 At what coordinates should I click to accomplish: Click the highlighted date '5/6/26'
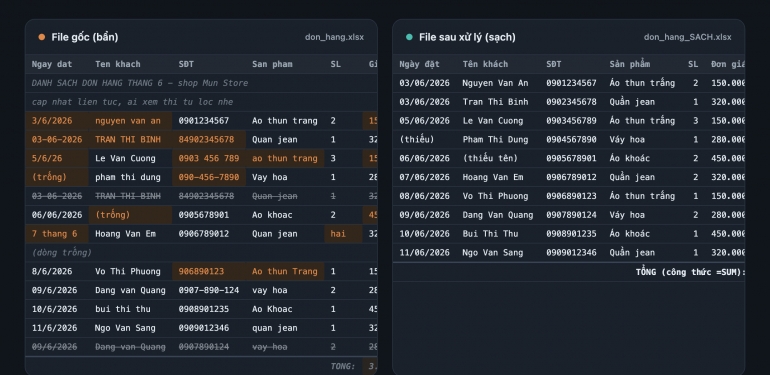[57, 159]
